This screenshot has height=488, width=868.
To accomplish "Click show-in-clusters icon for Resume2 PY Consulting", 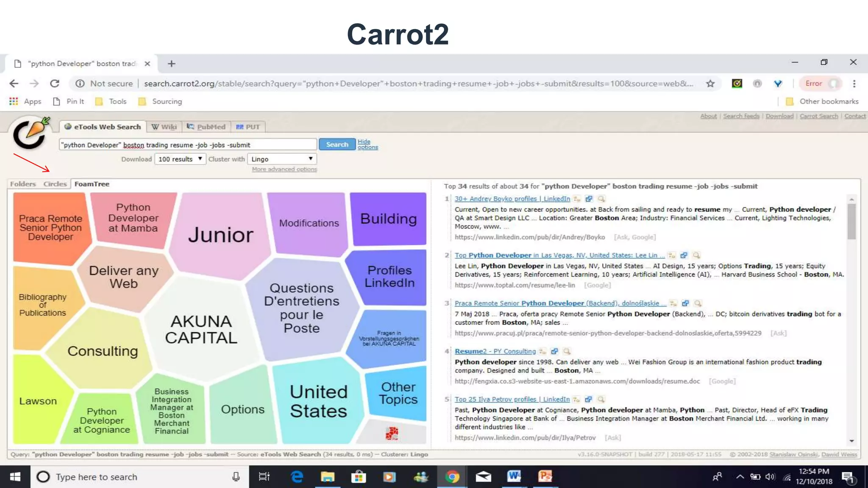I will pyautogui.click(x=542, y=351).
